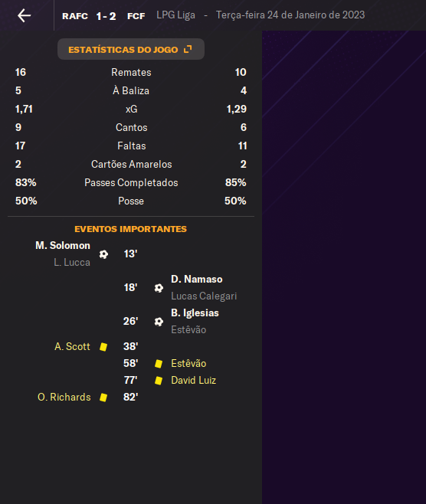Open the FCF team name in the header
Screen dimensions: 426x504
pyautogui.click(x=136, y=16)
